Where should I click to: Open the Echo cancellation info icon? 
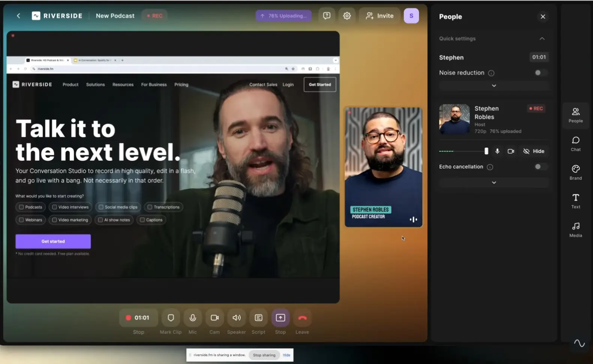coord(490,167)
